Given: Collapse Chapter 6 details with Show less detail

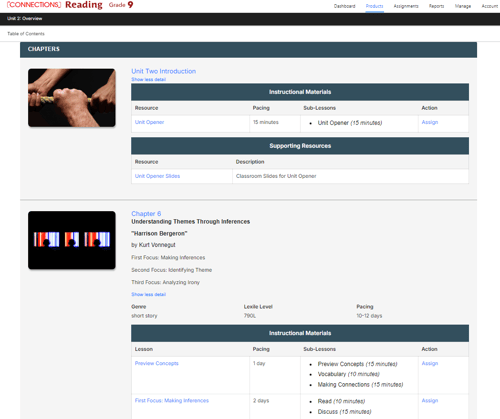Looking at the screenshot, I should pyautogui.click(x=148, y=294).
